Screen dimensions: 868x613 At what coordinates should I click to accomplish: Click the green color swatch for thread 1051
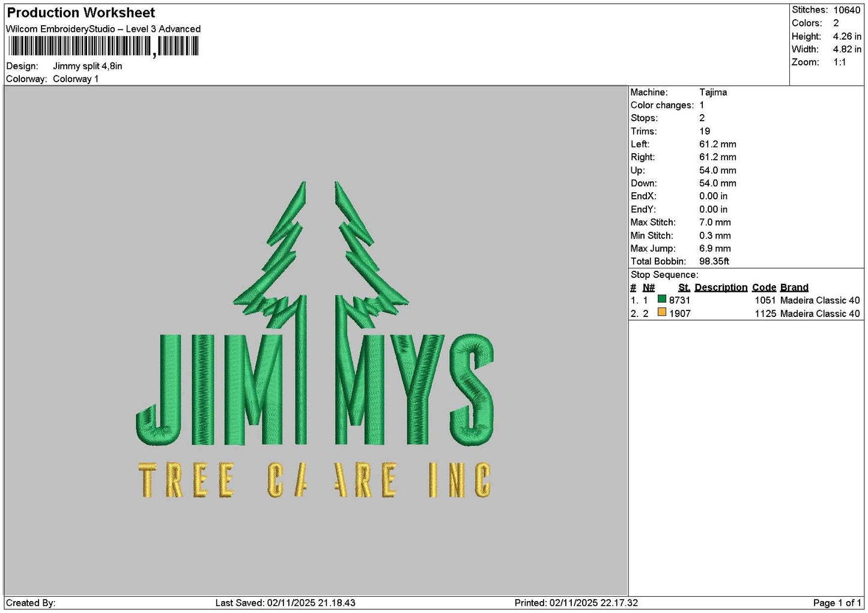point(662,300)
